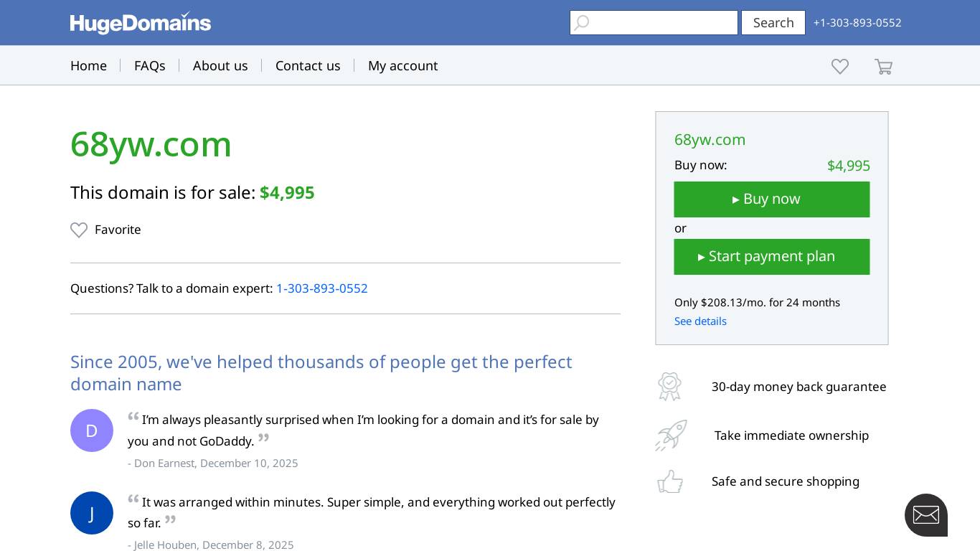This screenshot has width=980, height=551.
Task: Open the envelope chat widget
Action: [926, 515]
